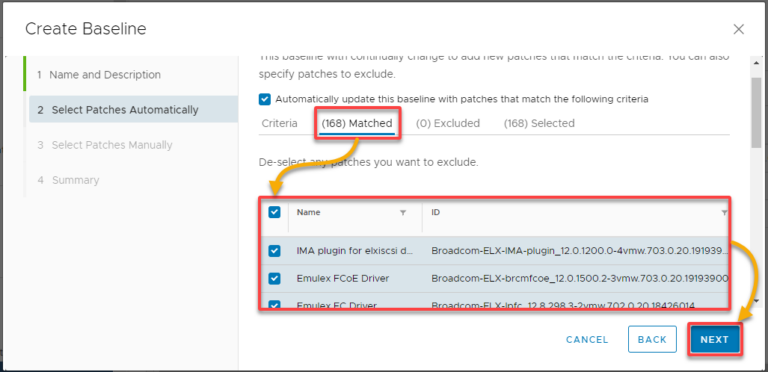Switch to the Criteria tab

279,123
